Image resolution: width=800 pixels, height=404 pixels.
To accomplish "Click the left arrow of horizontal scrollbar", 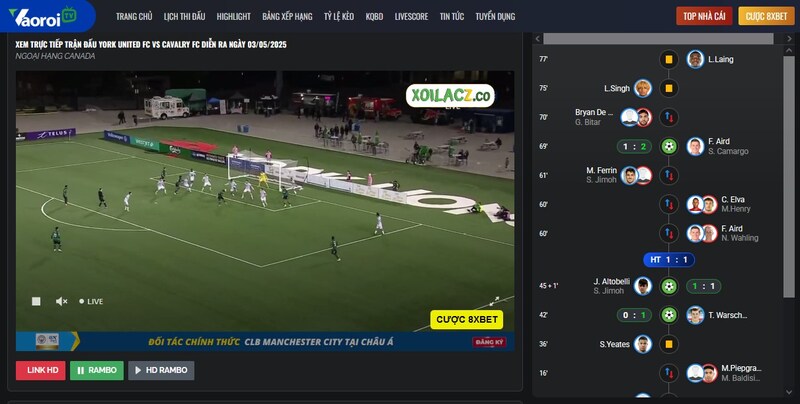I will [x=537, y=39].
